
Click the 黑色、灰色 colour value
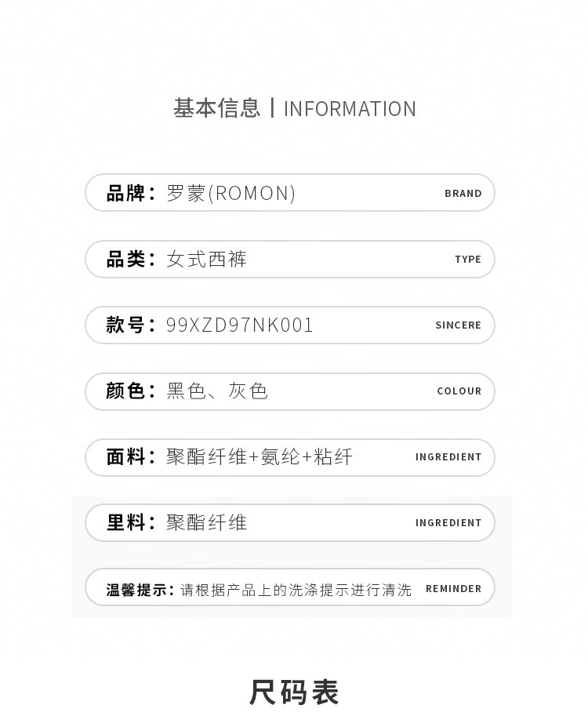[x=217, y=391]
